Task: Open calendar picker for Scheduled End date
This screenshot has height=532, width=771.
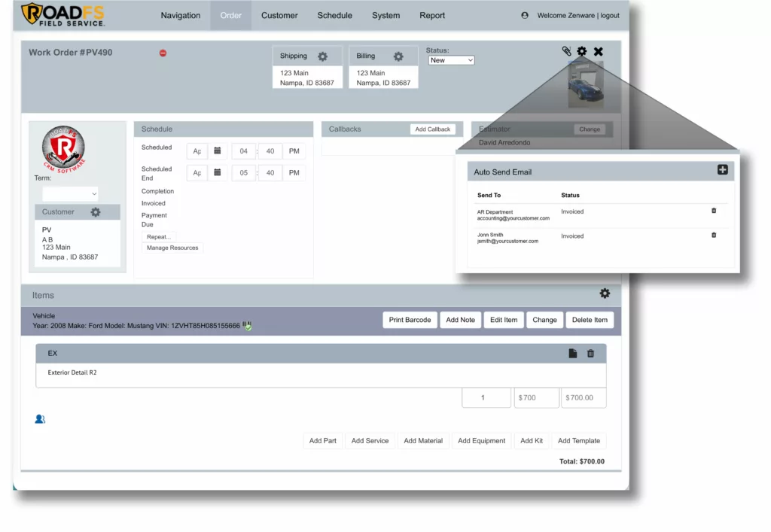Action: [218, 172]
